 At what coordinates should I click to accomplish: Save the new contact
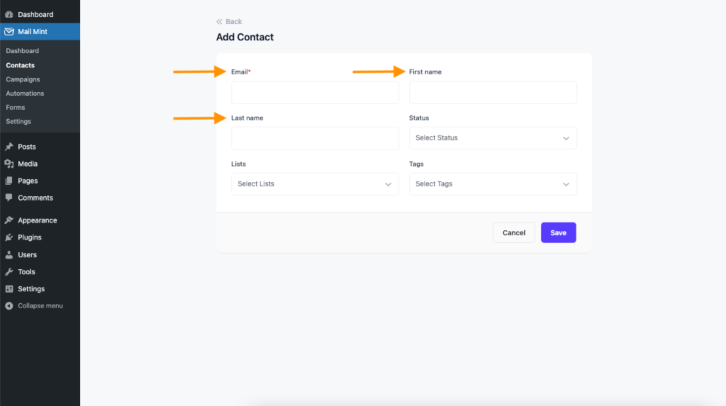(558, 233)
